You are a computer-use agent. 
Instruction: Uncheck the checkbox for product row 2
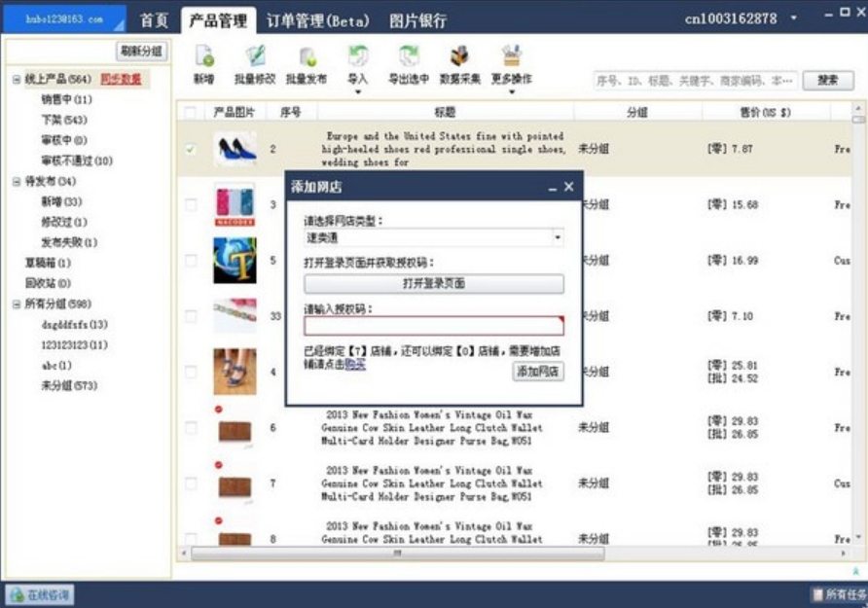click(191, 150)
